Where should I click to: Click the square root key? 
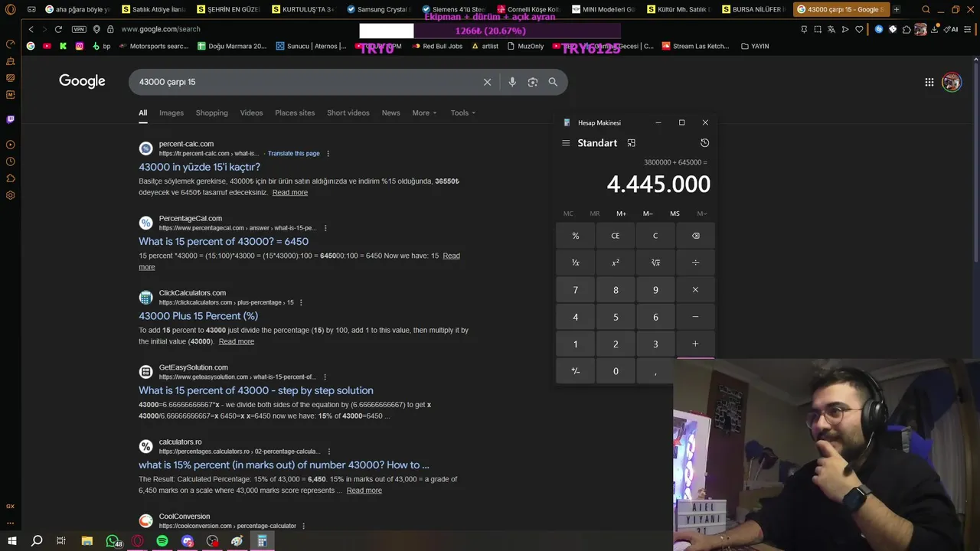[655, 262]
